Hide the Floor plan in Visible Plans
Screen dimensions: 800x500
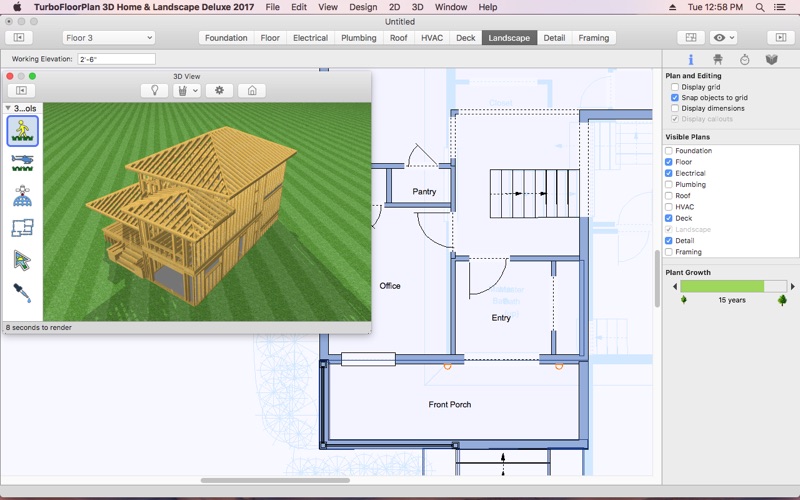point(668,162)
